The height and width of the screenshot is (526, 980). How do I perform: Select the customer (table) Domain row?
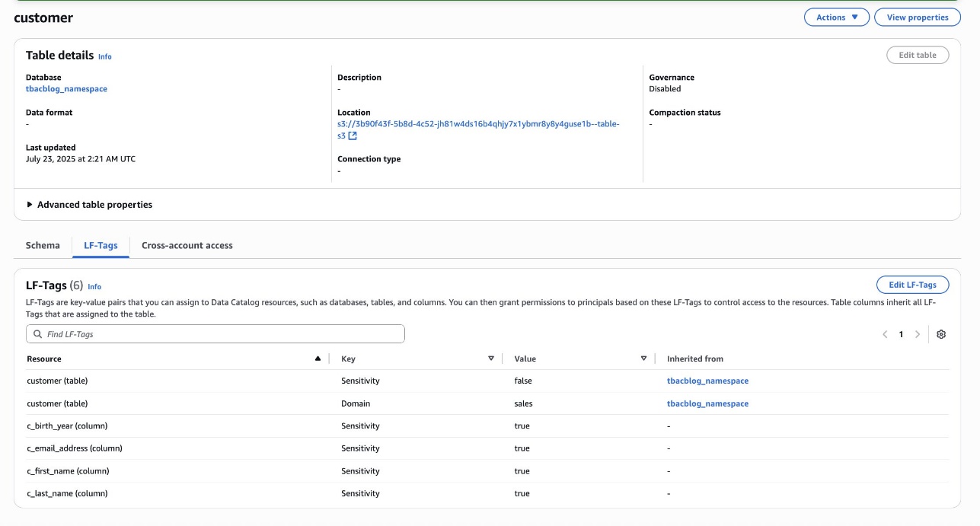point(487,403)
